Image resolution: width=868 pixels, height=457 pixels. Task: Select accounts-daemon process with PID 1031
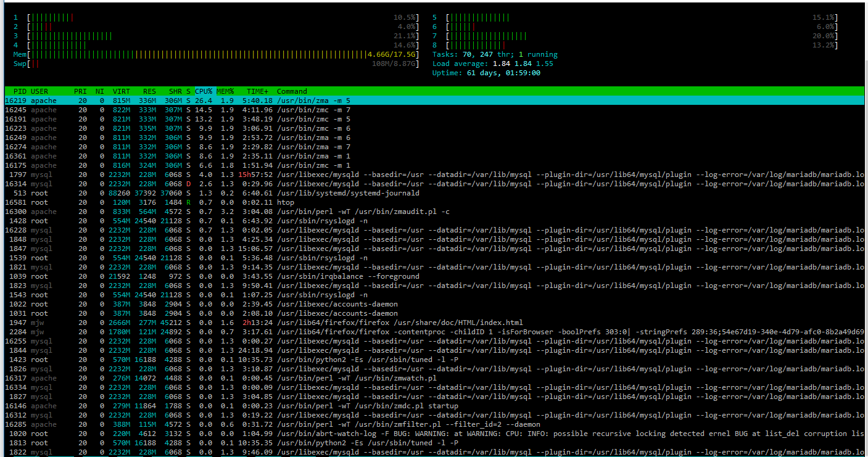[434, 313]
